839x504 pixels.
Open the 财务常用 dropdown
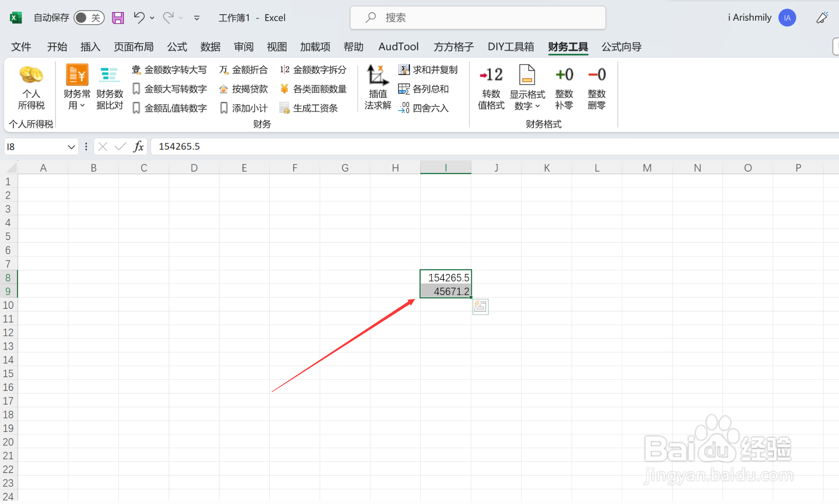(x=77, y=87)
